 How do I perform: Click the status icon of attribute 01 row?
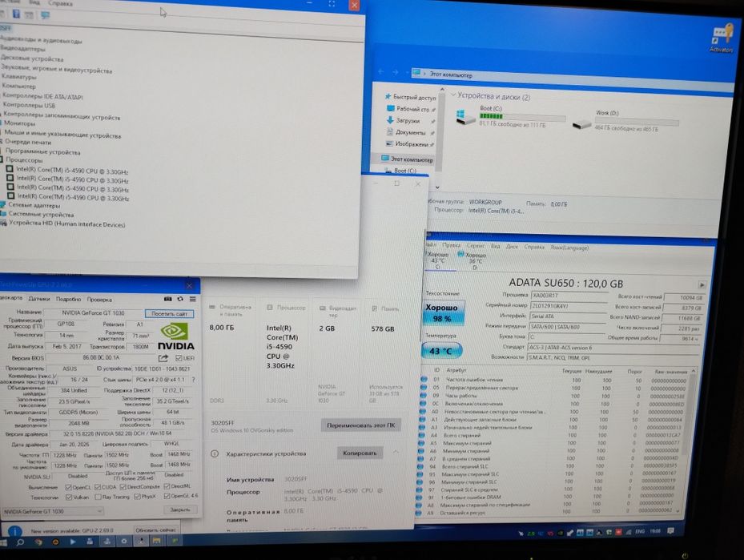tap(424, 379)
